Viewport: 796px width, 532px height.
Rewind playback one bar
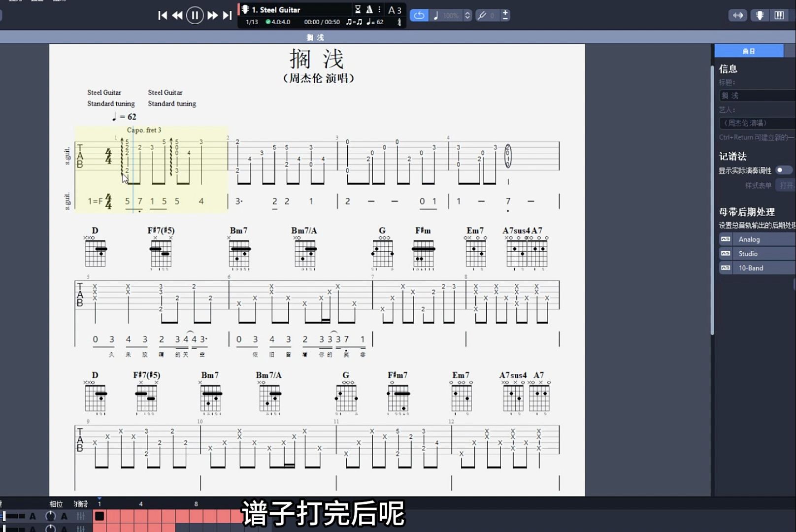coord(178,15)
